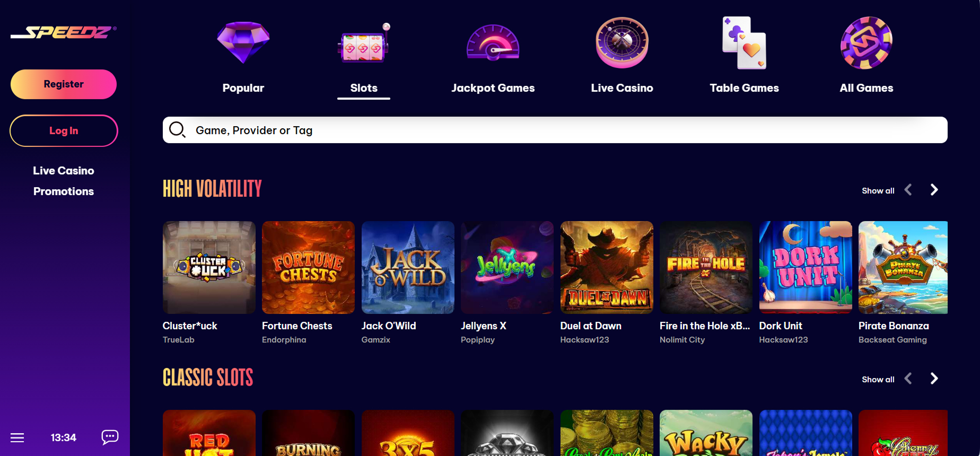Focus the Game, Provider or Tag search field
Image resolution: width=980 pixels, height=456 pixels.
pyautogui.click(x=555, y=130)
